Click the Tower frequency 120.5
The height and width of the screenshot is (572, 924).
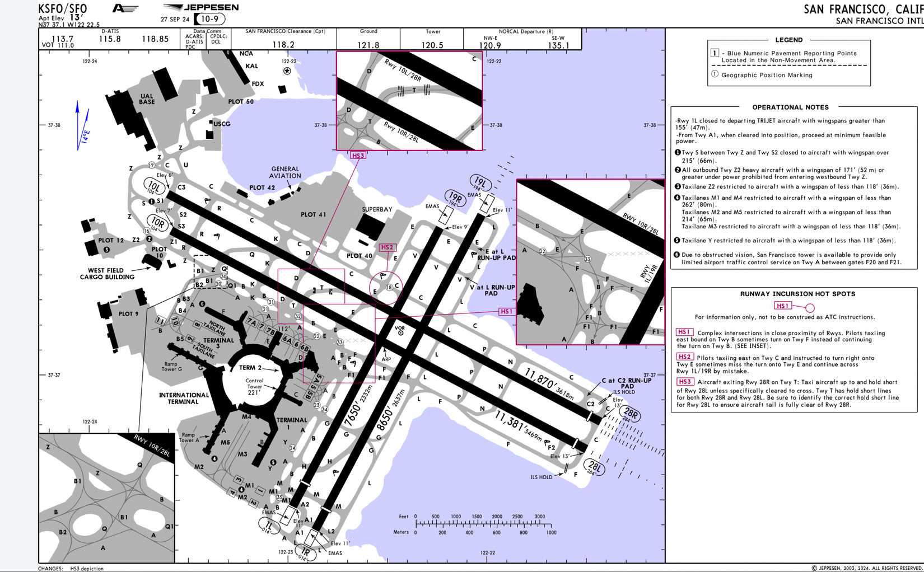point(432,45)
